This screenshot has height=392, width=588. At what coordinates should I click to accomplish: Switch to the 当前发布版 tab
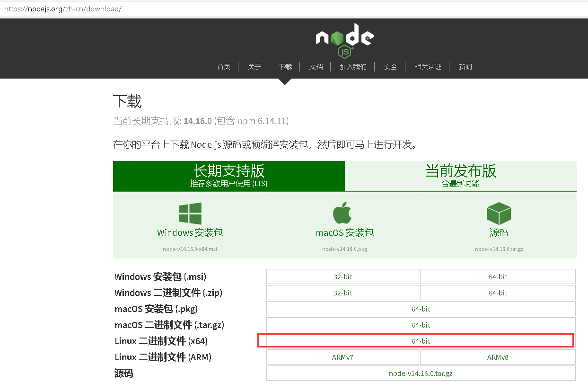click(x=461, y=176)
